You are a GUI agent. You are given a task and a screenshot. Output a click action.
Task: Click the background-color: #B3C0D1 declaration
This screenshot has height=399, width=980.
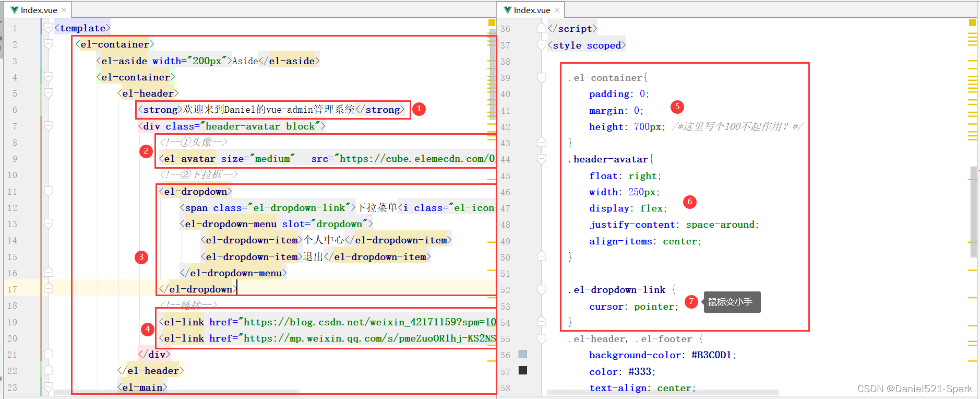click(x=663, y=355)
